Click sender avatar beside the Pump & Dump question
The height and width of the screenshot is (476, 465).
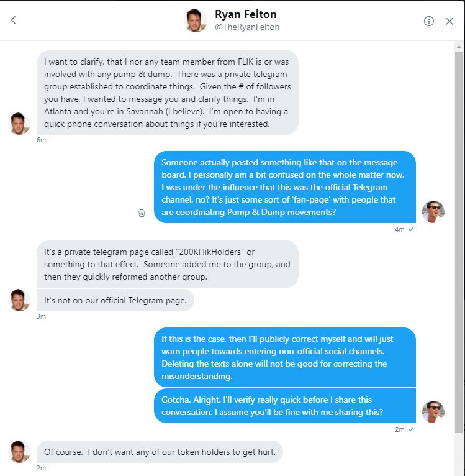pyautogui.click(x=433, y=211)
